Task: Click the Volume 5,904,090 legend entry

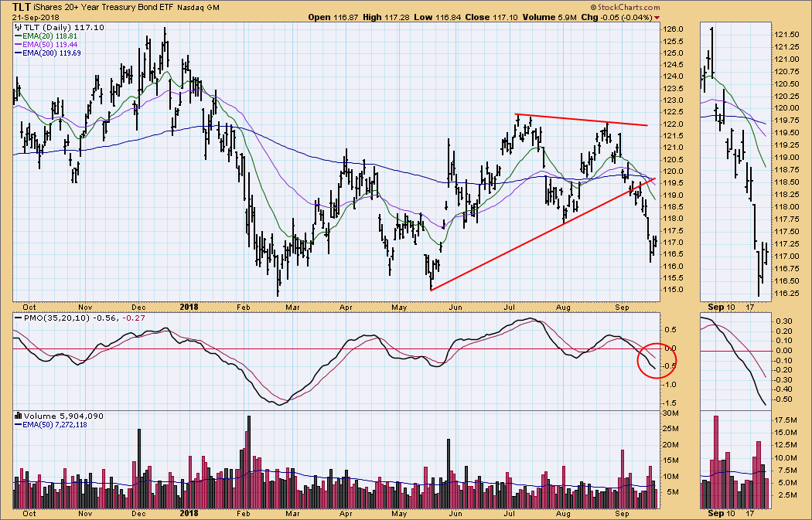Action: [63, 416]
